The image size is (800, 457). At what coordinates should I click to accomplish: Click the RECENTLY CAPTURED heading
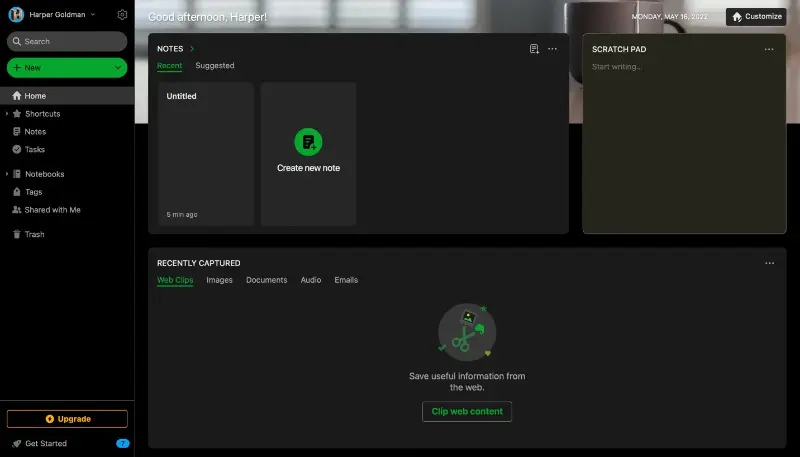[x=198, y=263]
